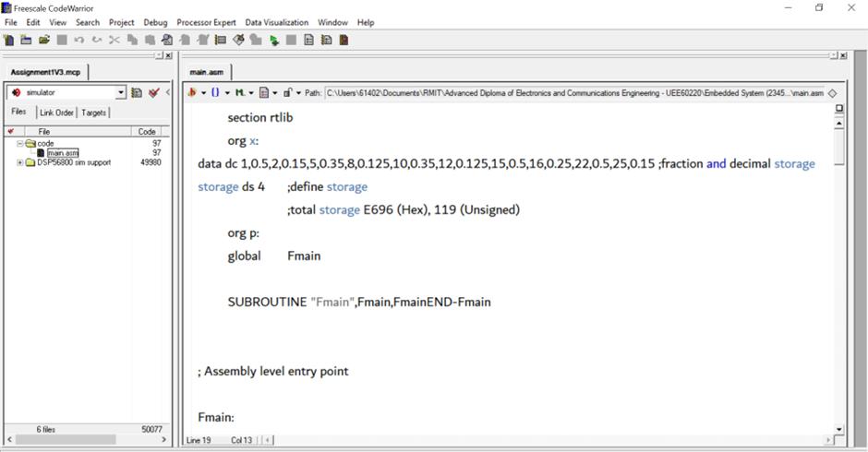Open the Project menu

[x=121, y=23]
